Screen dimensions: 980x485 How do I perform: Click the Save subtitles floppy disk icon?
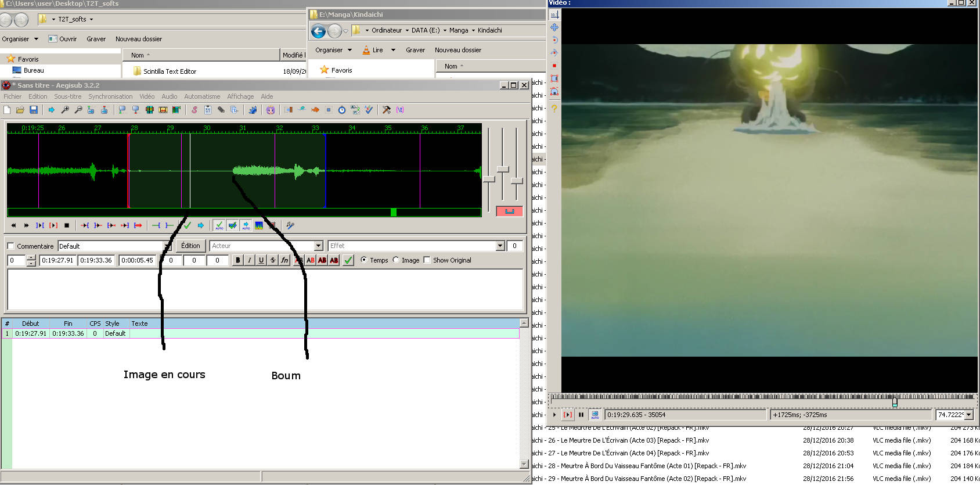click(x=34, y=110)
